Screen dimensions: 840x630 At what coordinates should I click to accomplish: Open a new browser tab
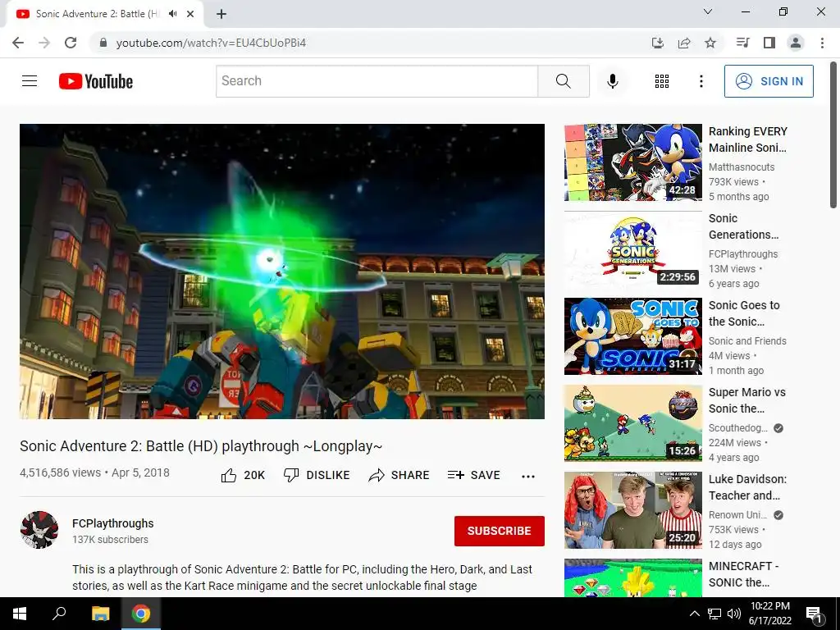(x=221, y=14)
